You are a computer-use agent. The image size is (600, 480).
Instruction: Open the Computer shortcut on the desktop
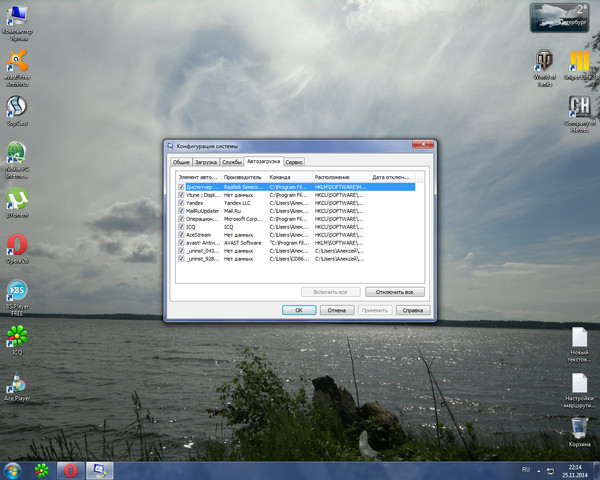17,23
